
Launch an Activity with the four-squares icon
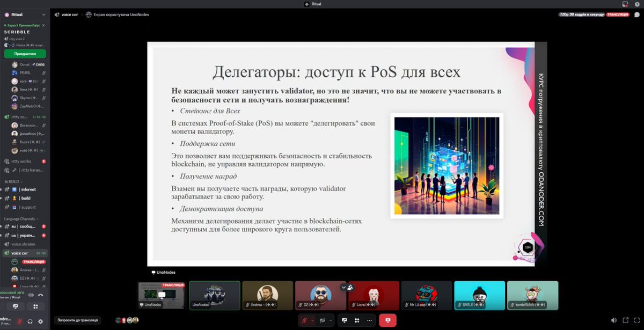click(x=357, y=320)
